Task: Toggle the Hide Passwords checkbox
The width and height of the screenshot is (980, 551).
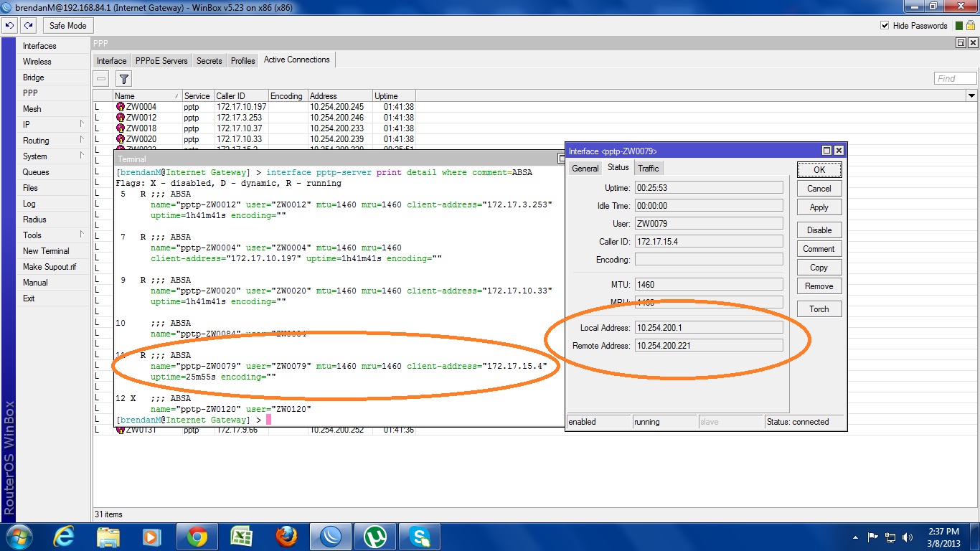Action: (885, 26)
